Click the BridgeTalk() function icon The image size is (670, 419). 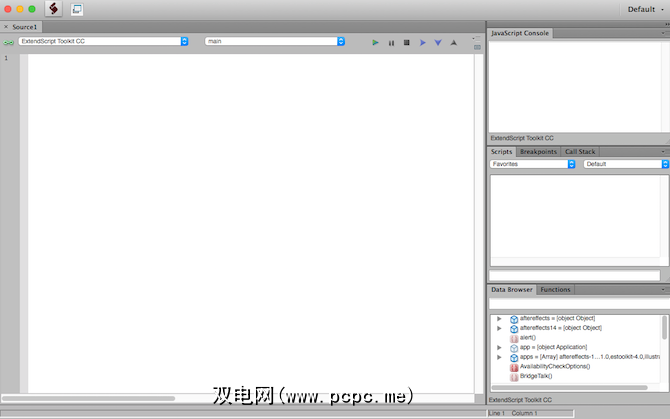point(514,377)
